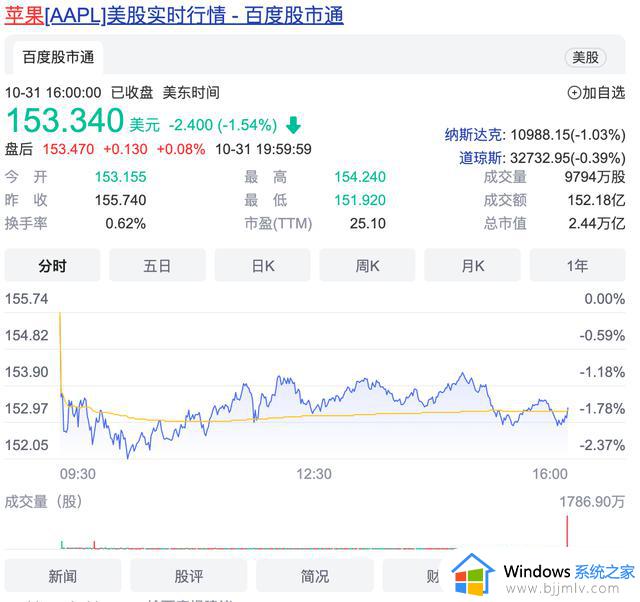
Task: Click the green down arrow icon
Action: pos(293,125)
